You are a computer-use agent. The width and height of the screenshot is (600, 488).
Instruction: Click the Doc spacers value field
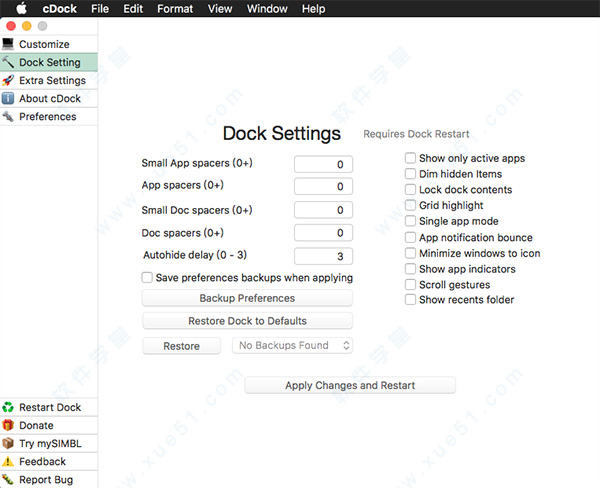(323, 233)
